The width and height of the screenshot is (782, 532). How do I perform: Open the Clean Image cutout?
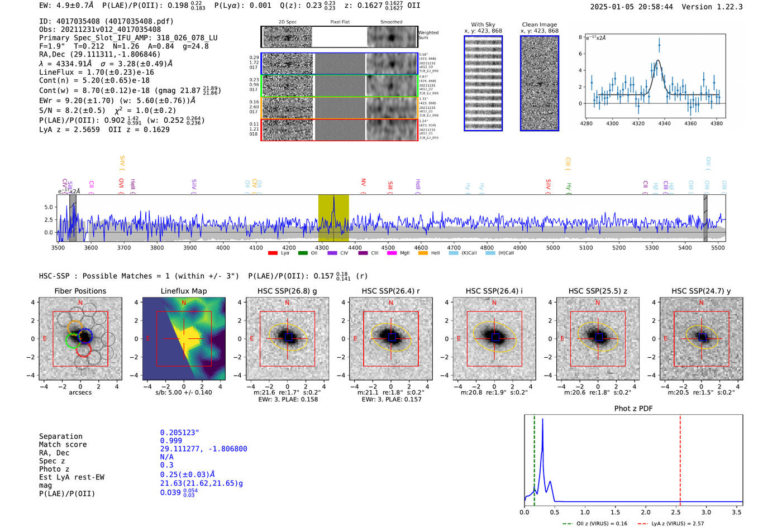540,83
